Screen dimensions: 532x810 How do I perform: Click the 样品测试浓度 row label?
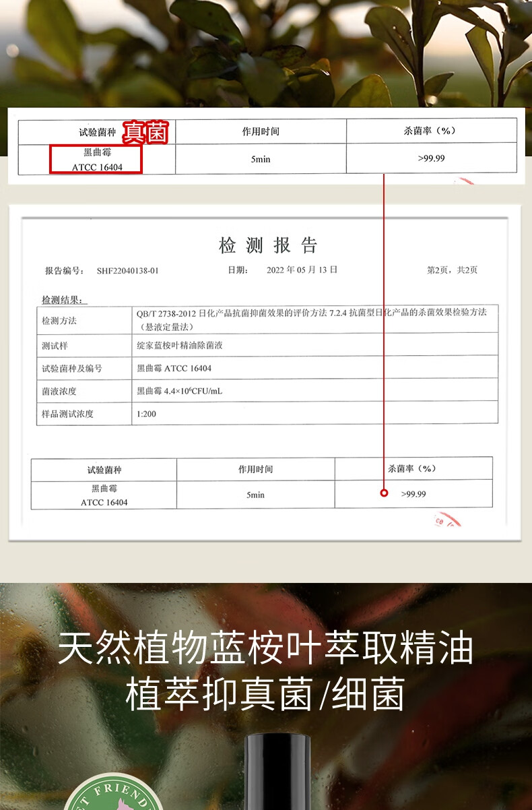[x=67, y=414]
